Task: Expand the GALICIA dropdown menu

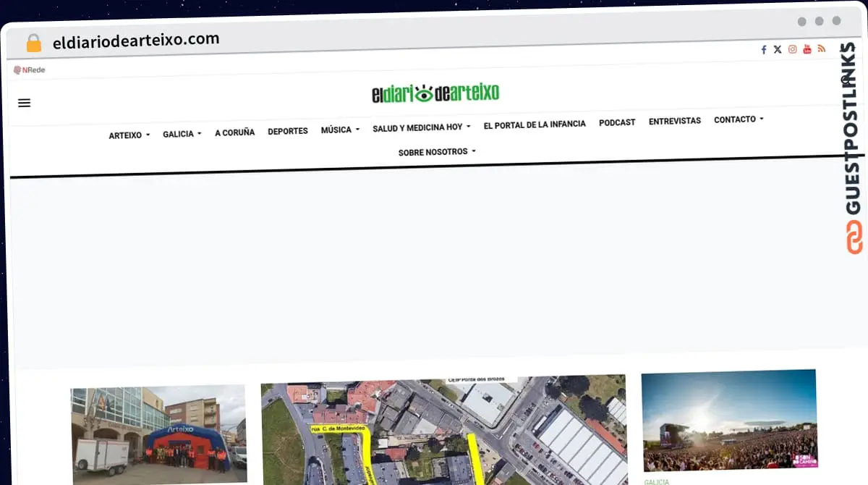Action: point(182,134)
